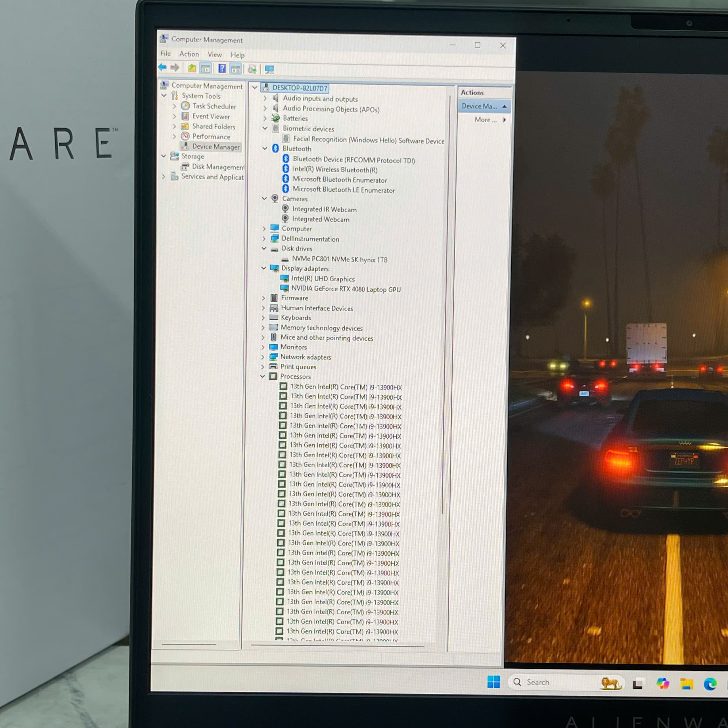This screenshot has width=728, height=728.
Task: Click the Audio Processing Objects (APOs) icon
Action: pyautogui.click(x=276, y=108)
